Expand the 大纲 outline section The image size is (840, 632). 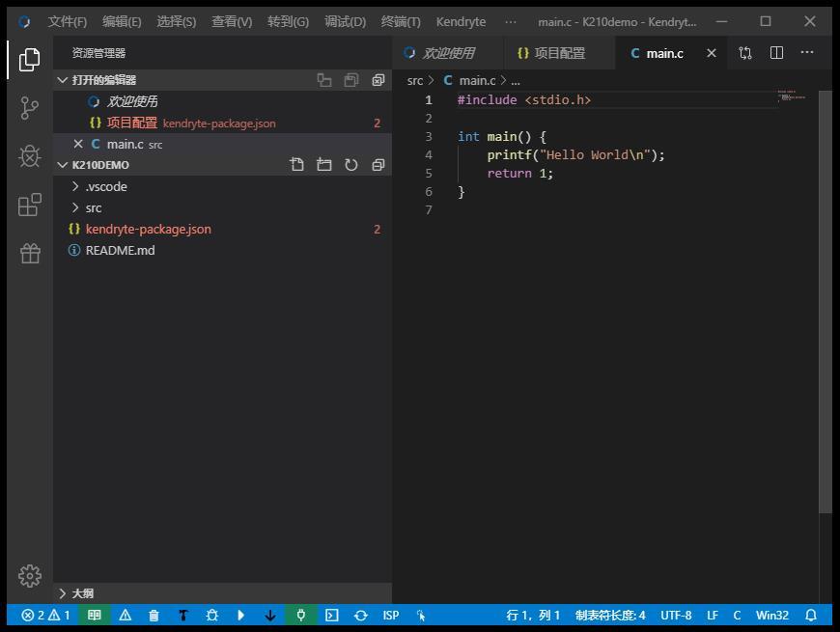(222, 593)
